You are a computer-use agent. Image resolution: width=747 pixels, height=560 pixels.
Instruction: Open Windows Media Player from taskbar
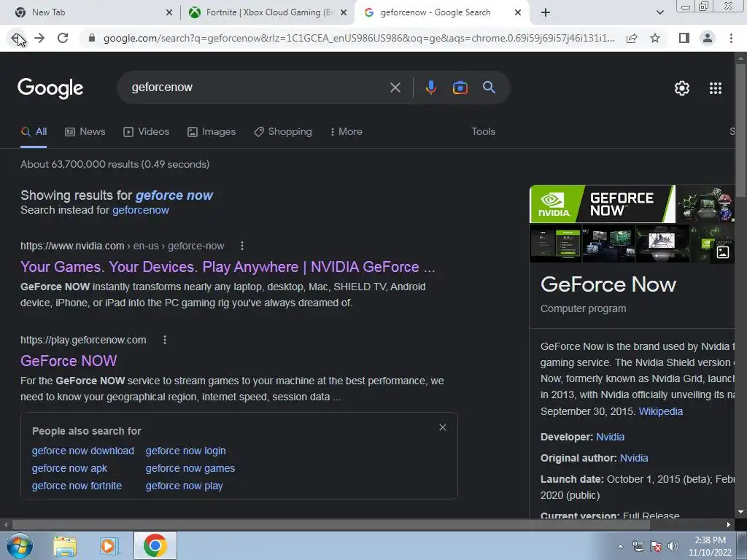coord(109,546)
